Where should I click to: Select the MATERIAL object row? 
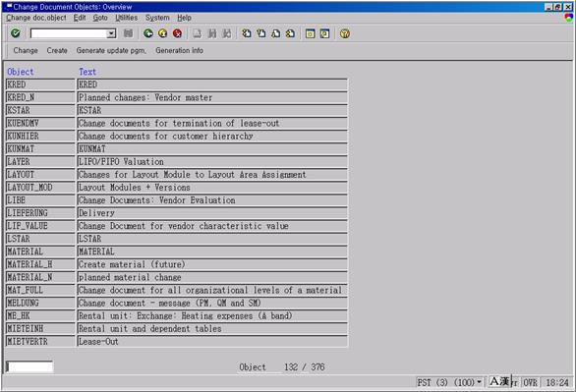(x=177, y=252)
